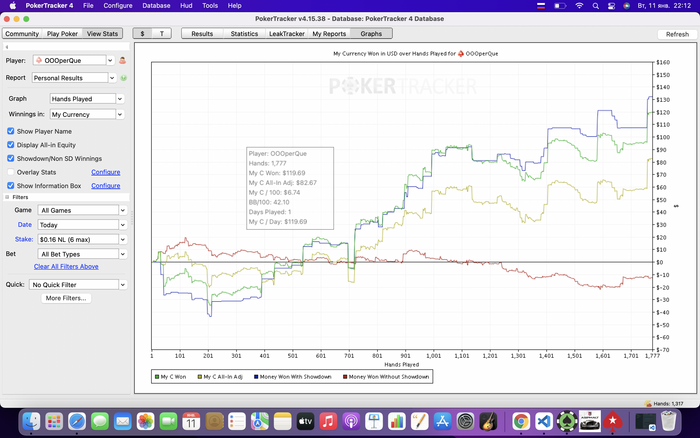Open Notes from the Dock
700x438 pixels.
click(283, 421)
